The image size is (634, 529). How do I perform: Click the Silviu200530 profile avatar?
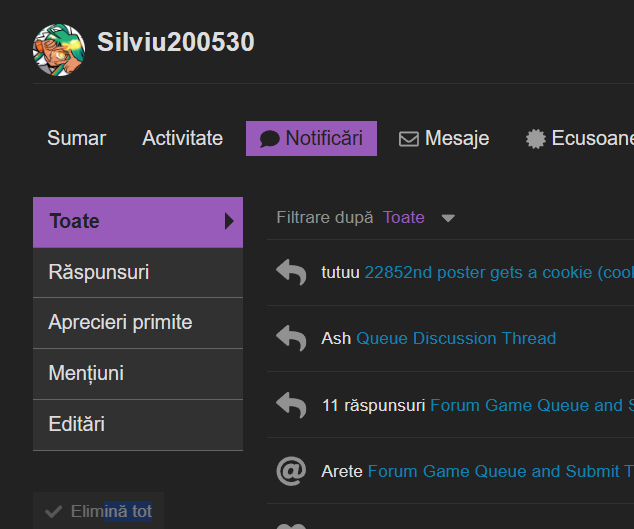click(x=58, y=48)
